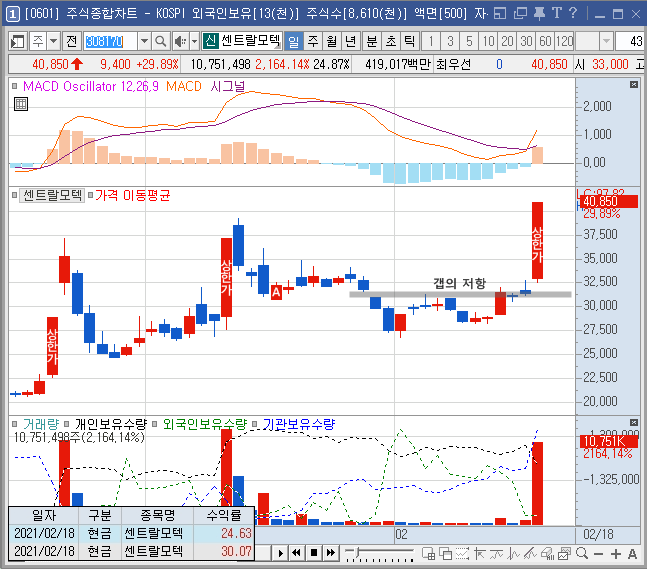Click the plus zoom-in icon

tap(616, 554)
